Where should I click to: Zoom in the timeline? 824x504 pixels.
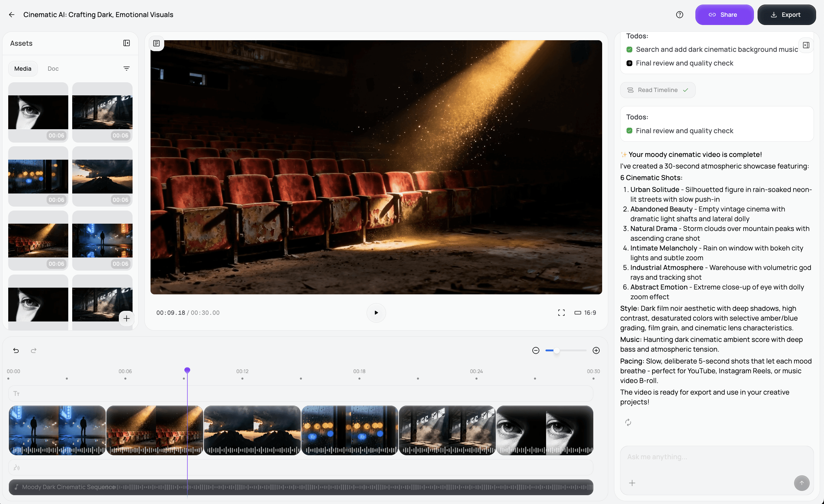pyautogui.click(x=596, y=350)
